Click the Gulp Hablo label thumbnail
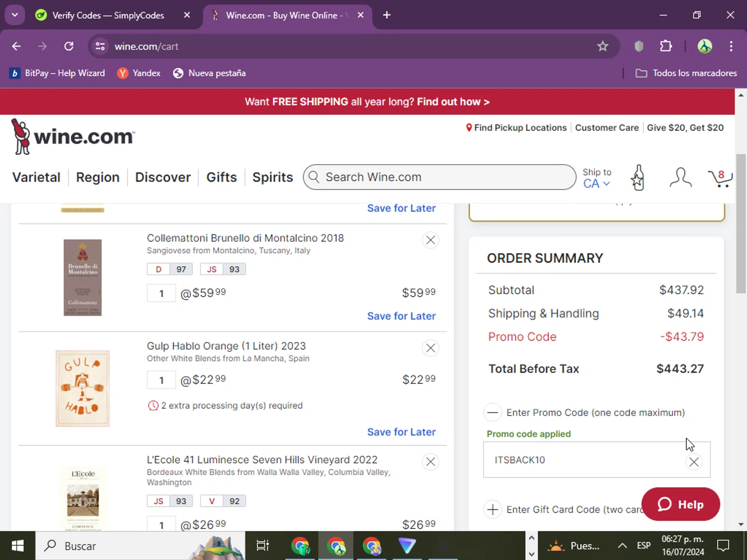This screenshot has height=560, width=747. point(83,388)
